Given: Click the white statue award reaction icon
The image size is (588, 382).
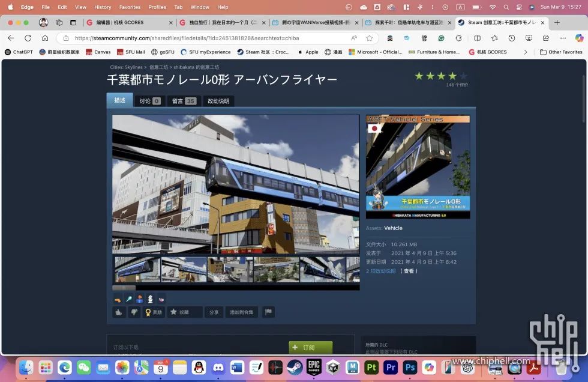Looking at the screenshot, I should click(151, 300).
